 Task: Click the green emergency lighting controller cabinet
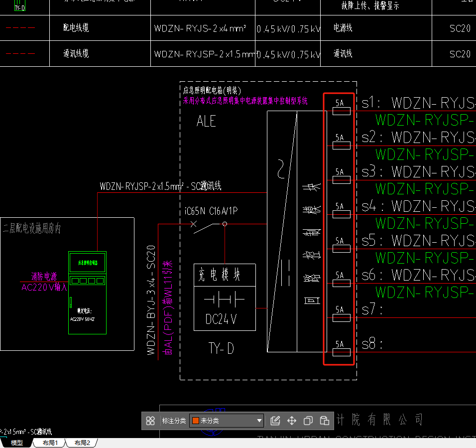point(88,293)
